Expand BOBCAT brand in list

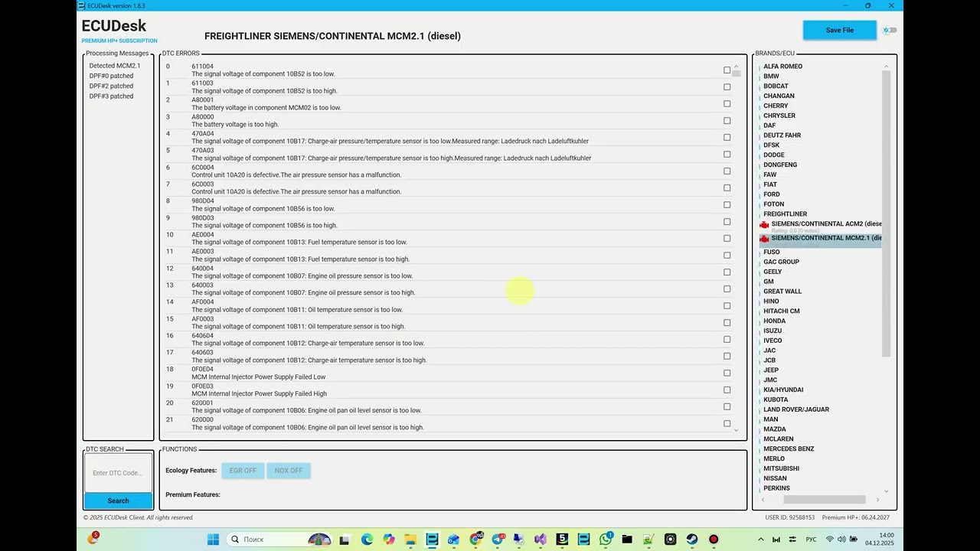[x=776, y=86]
